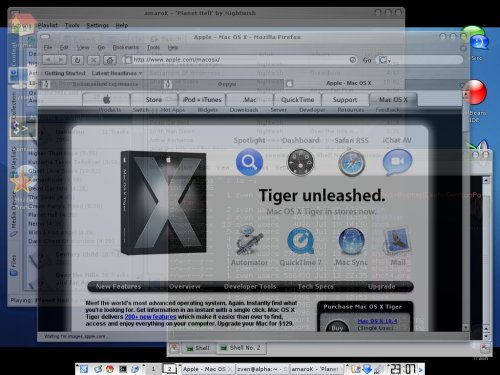Screen dimensions: 500x375
Task: Click Apple logo tab on the webpage
Action: [x=106, y=99]
